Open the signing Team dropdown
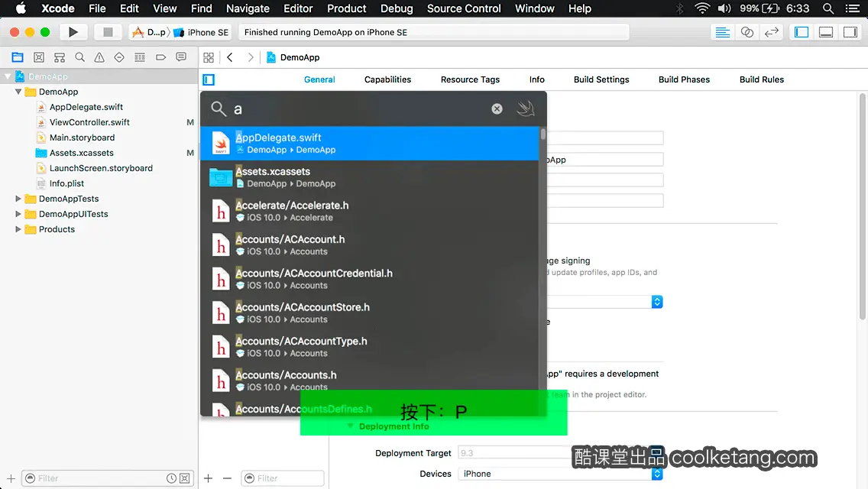The width and height of the screenshot is (868, 489). click(656, 302)
